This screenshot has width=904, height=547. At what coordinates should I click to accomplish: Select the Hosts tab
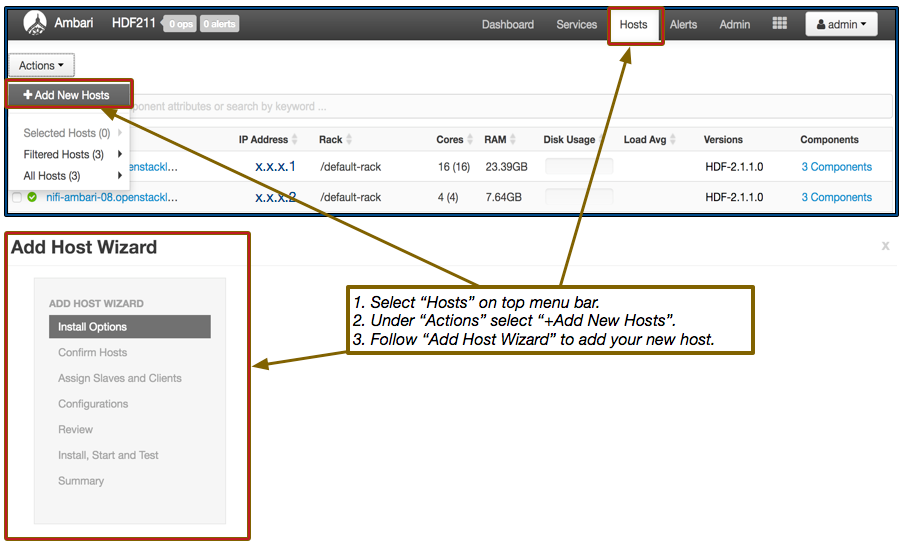tap(634, 25)
